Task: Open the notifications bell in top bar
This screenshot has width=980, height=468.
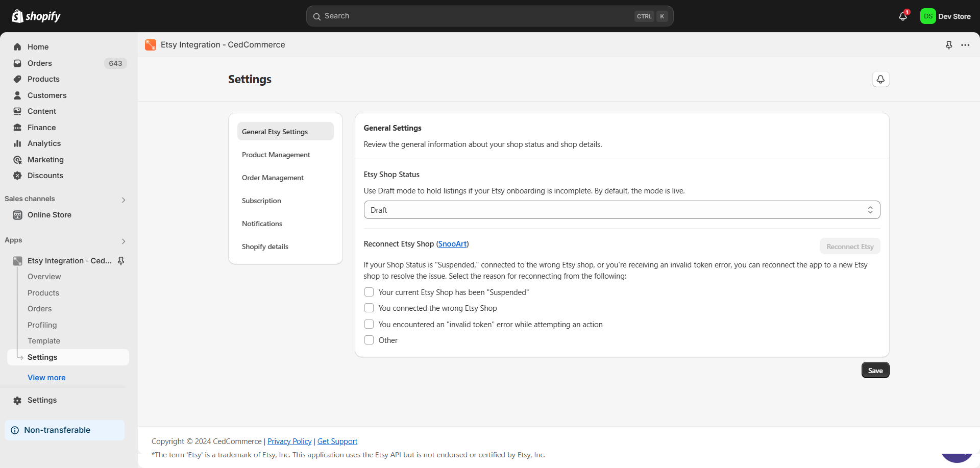Action: pos(903,16)
